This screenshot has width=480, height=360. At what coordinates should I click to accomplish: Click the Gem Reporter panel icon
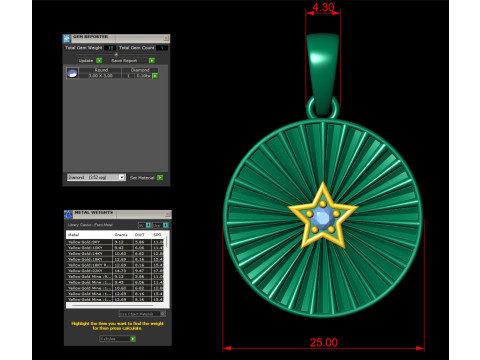pos(67,39)
